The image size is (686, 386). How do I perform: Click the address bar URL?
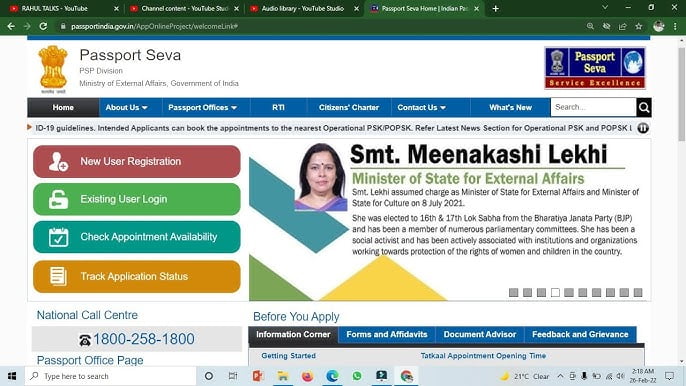pos(154,26)
